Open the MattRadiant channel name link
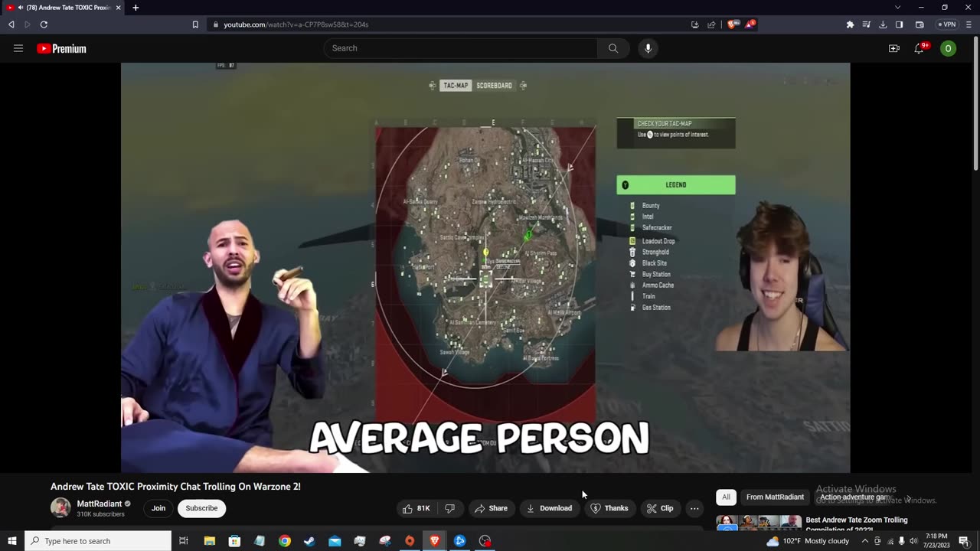The image size is (980, 551). tap(100, 504)
